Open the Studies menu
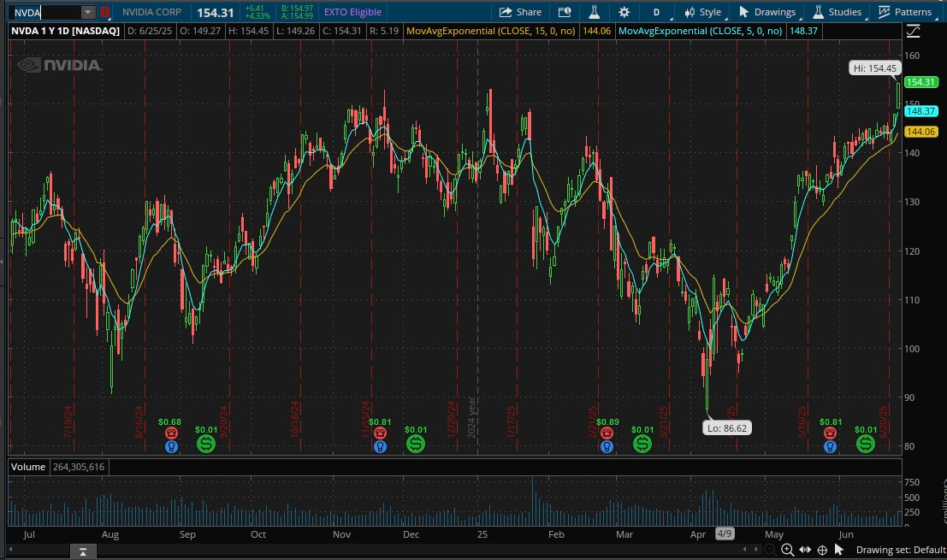The width and height of the screenshot is (947, 560). tap(838, 12)
